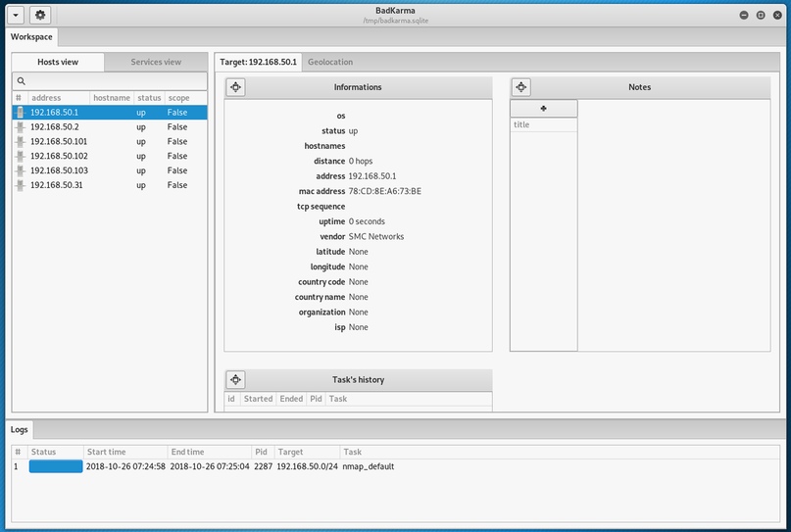Sort hosts by address column header

coord(57,98)
